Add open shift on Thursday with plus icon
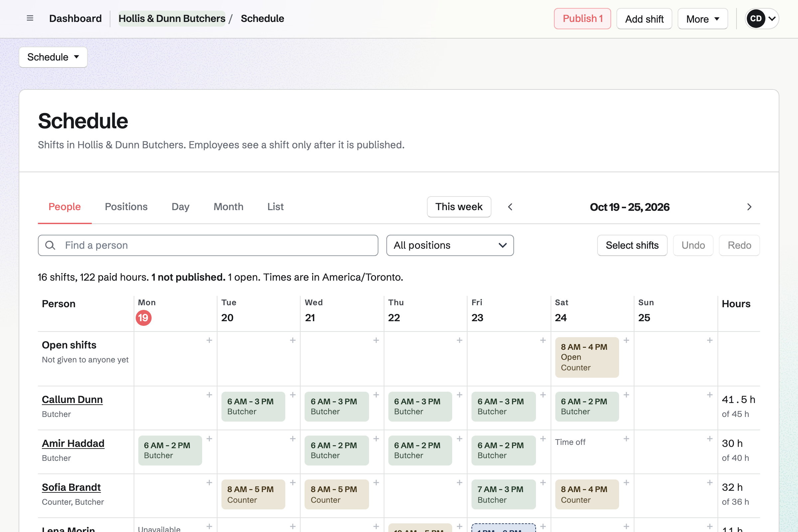The height and width of the screenshot is (532, 798). [x=460, y=340]
